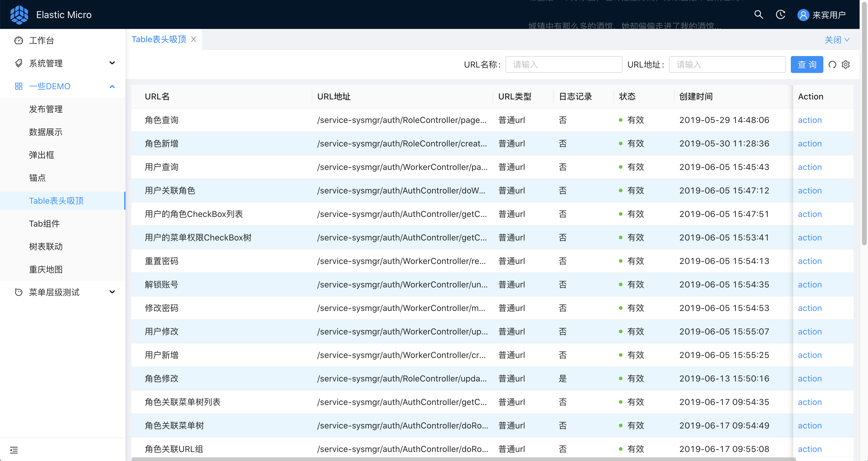868x461 pixels.
Task: Click the search magnifier icon in header
Action: point(758,14)
